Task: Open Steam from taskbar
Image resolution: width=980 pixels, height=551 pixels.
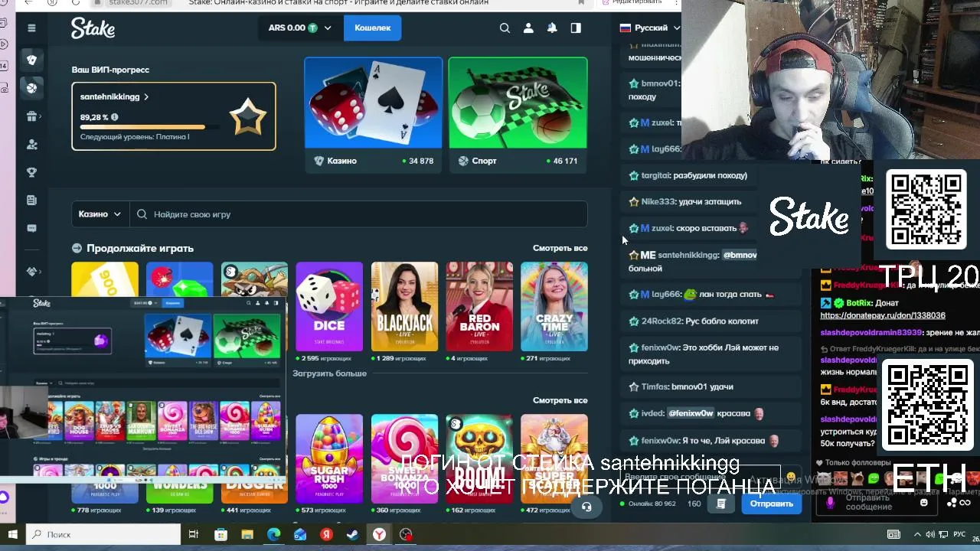Action: point(352,534)
